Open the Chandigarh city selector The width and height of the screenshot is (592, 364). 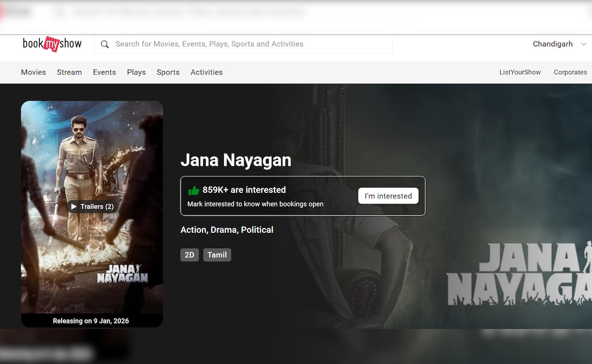553,44
